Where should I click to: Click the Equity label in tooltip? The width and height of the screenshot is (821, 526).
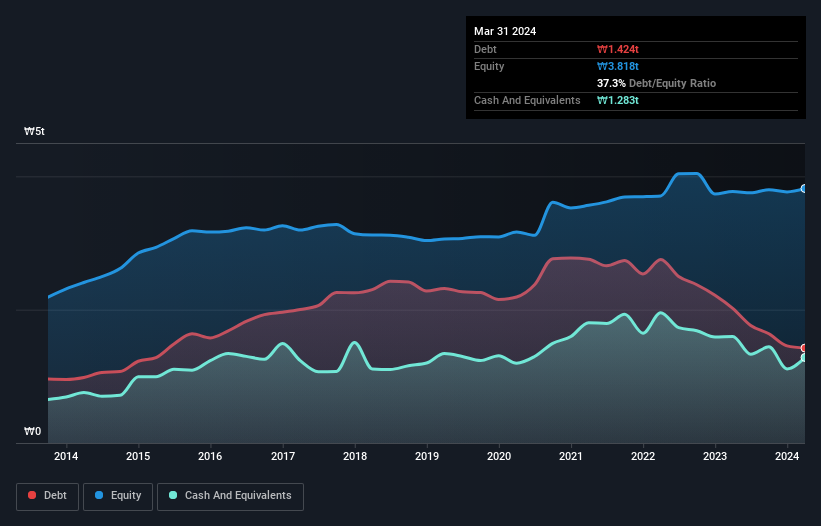489,66
